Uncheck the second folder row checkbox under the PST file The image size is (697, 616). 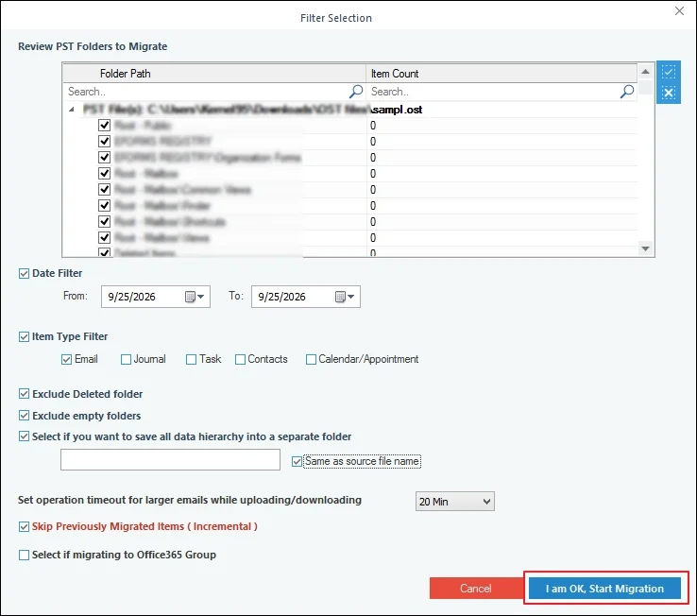(105, 142)
